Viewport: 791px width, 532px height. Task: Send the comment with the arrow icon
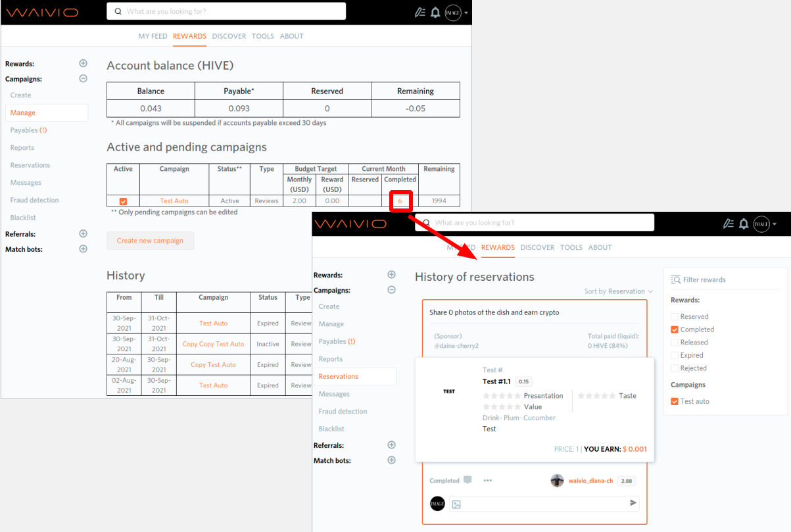(x=633, y=503)
